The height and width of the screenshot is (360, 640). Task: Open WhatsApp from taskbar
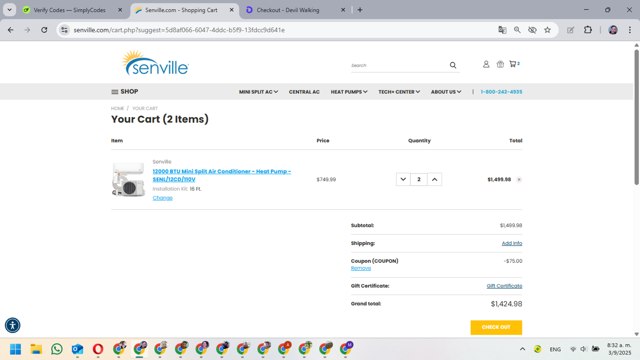click(57, 349)
